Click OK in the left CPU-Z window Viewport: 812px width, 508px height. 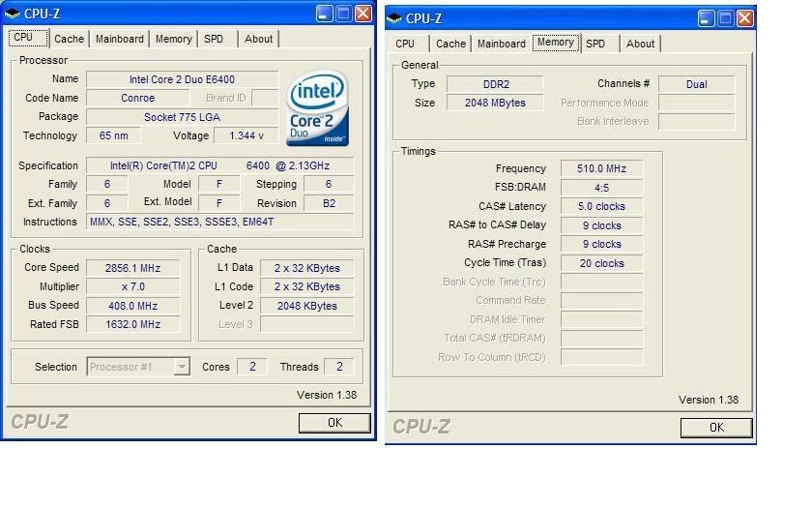coord(334,423)
